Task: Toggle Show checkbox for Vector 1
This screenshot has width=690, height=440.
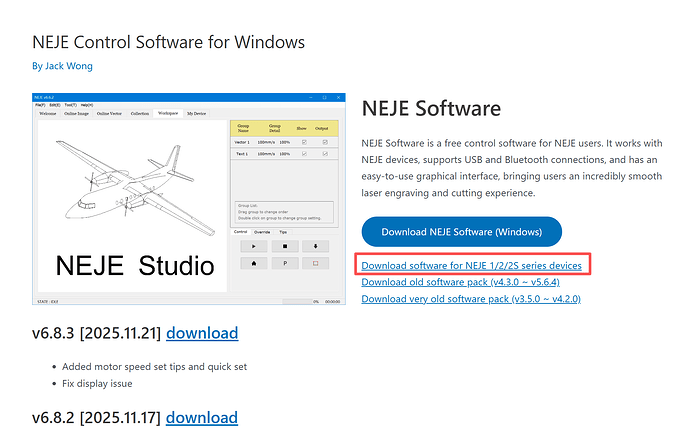Action: [x=305, y=143]
